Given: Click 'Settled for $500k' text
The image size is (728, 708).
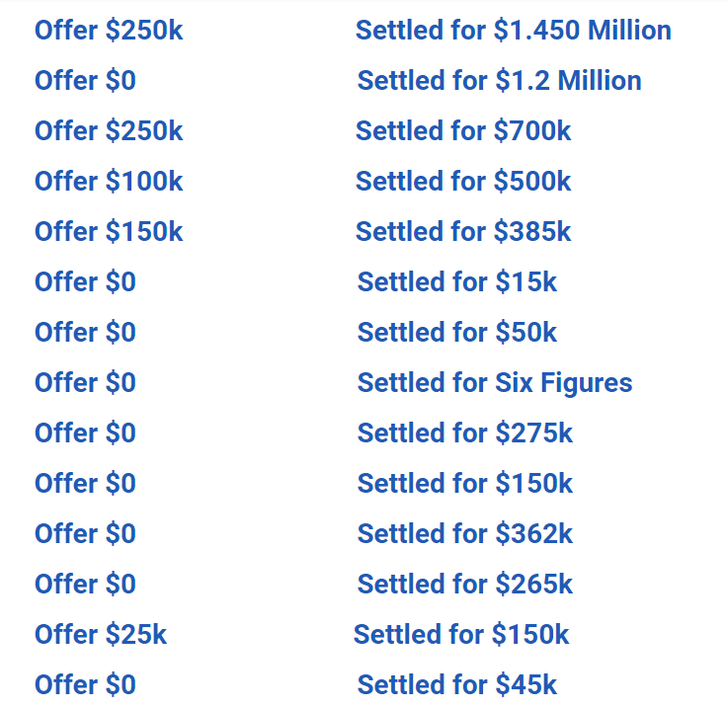Looking at the screenshot, I should tap(463, 182).
